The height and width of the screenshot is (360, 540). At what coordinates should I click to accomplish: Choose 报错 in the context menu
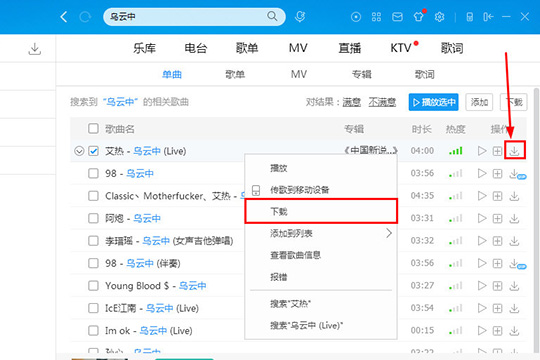[x=321, y=277]
